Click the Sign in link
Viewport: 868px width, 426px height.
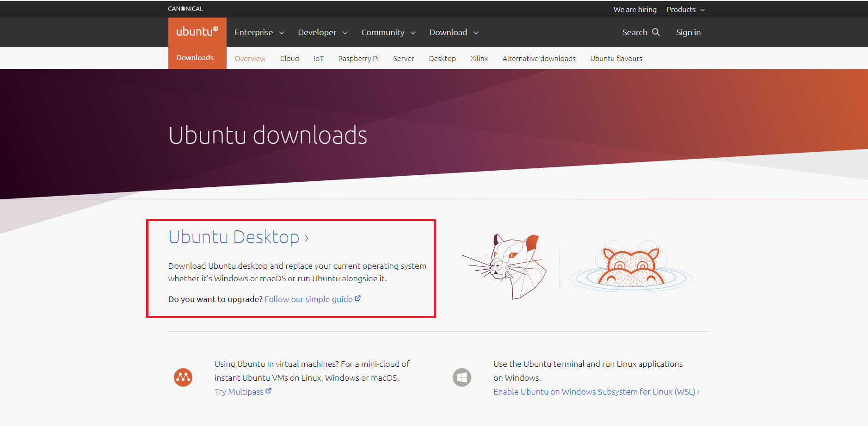pyautogui.click(x=688, y=32)
